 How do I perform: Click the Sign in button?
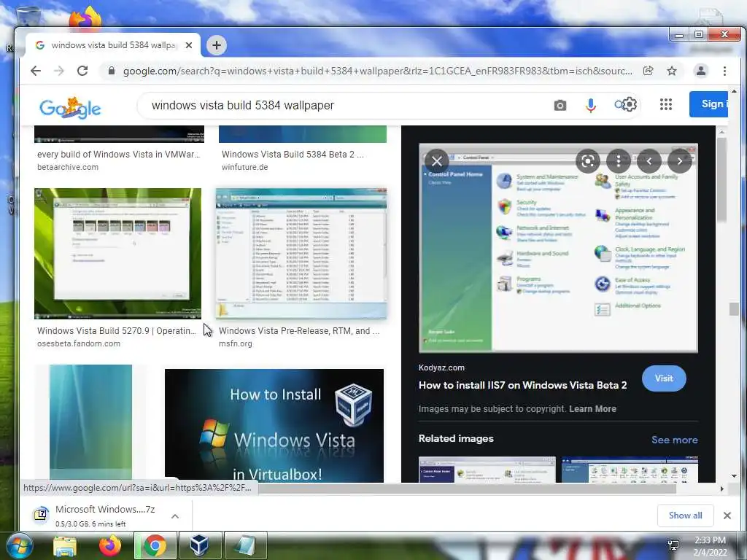point(709,104)
